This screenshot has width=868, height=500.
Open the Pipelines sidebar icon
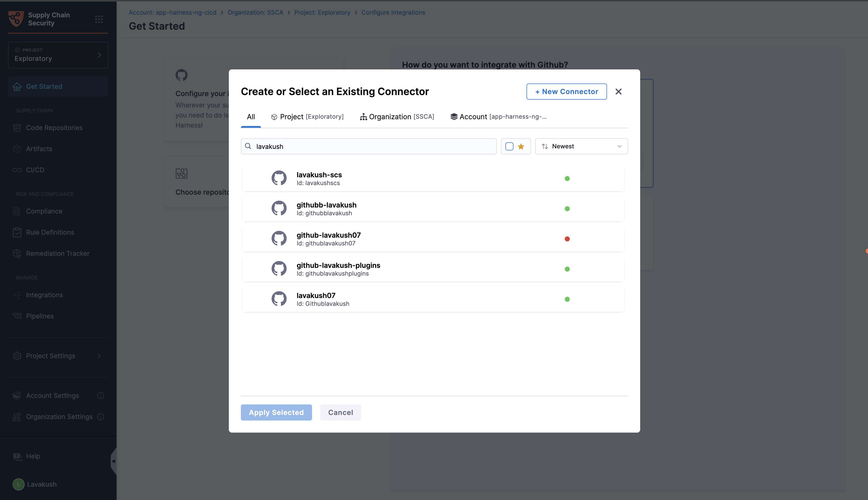pos(17,316)
